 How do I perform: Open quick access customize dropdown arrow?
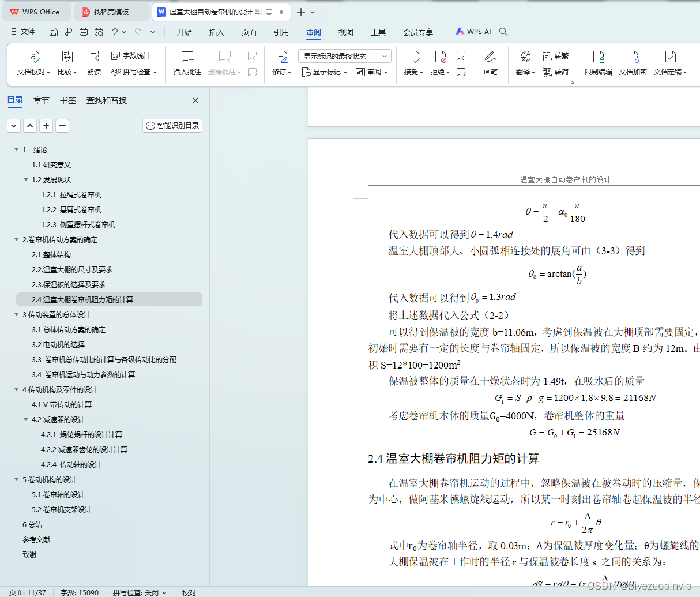[x=153, y=32]
